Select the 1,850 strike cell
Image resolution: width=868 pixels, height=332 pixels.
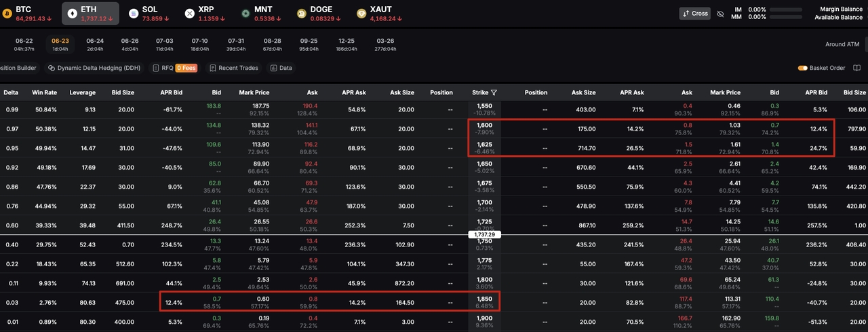[484, 301]
